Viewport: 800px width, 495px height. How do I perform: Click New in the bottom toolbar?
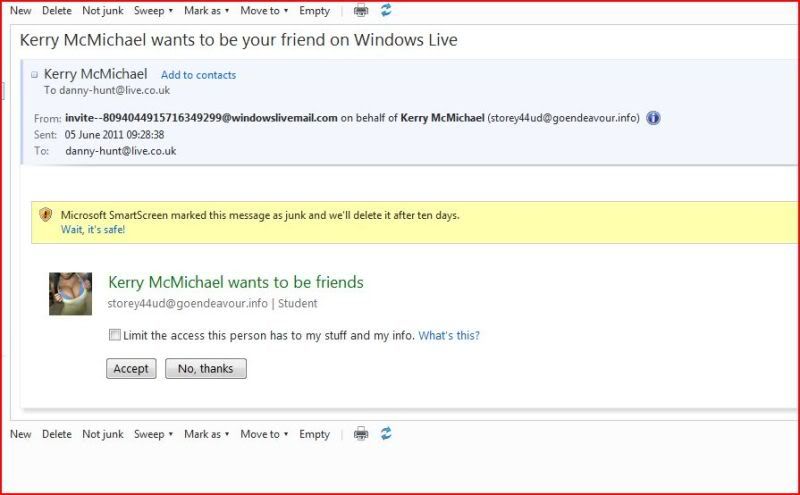(20, 434)
